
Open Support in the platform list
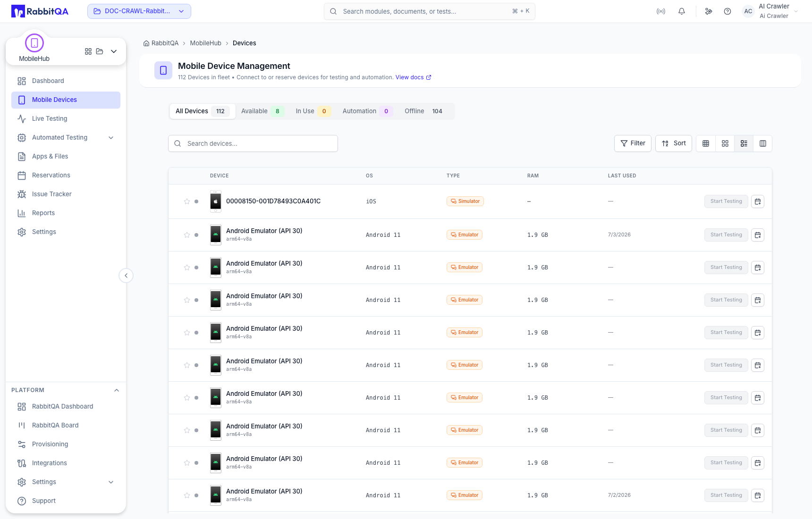[x=66, y=501]
